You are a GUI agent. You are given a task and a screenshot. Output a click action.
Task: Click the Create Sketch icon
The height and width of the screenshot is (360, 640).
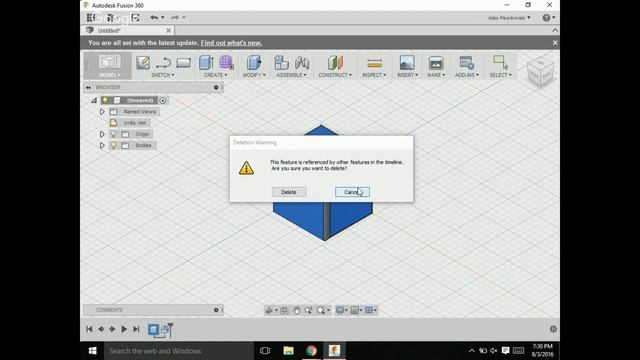[143, 62]
